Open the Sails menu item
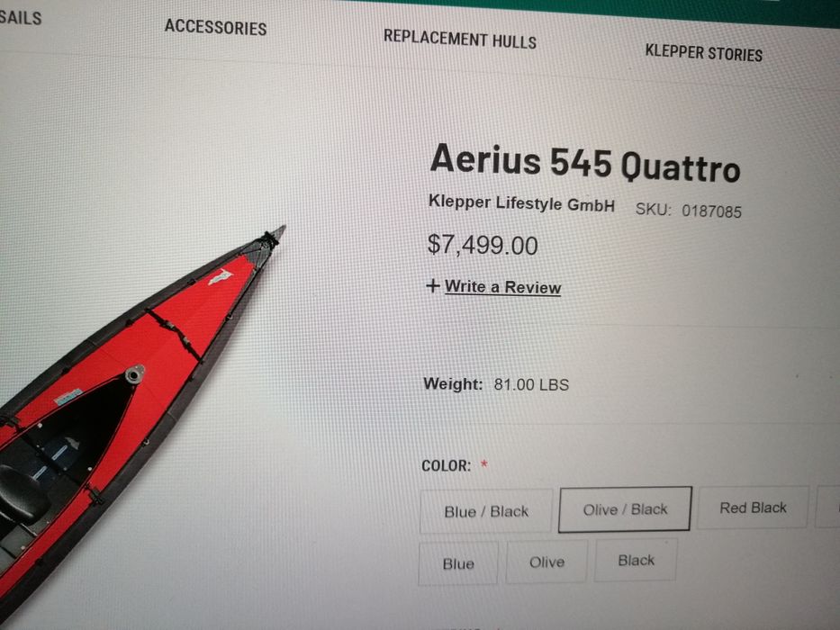Screen dimensions: 840x630 tap(21, 17)
